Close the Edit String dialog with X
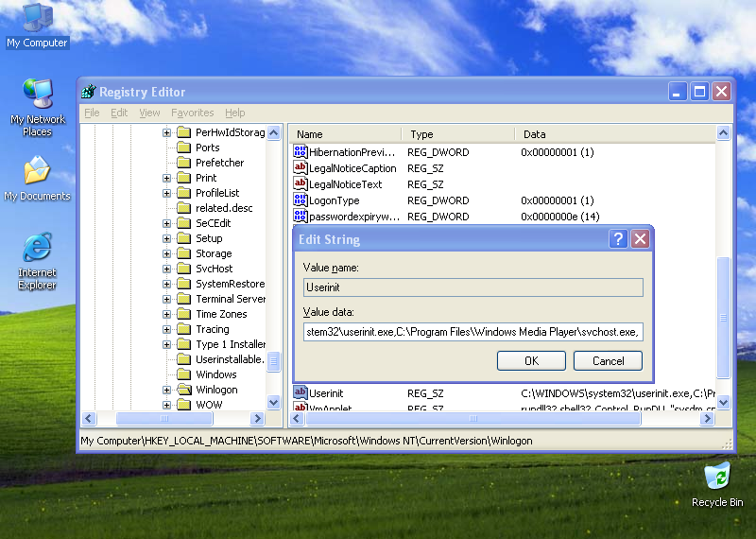The width and height of the screenshot is (756, 539). pos(641,239)
